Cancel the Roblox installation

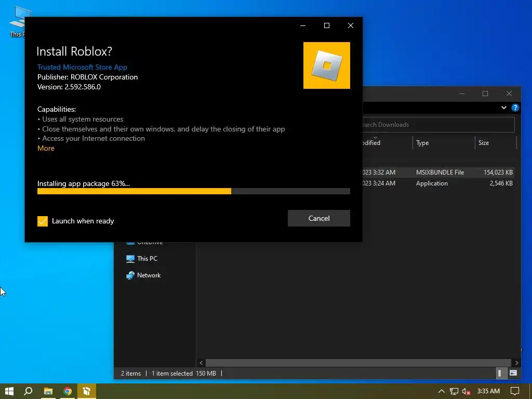pyautogui.click(x=318, y=218)
